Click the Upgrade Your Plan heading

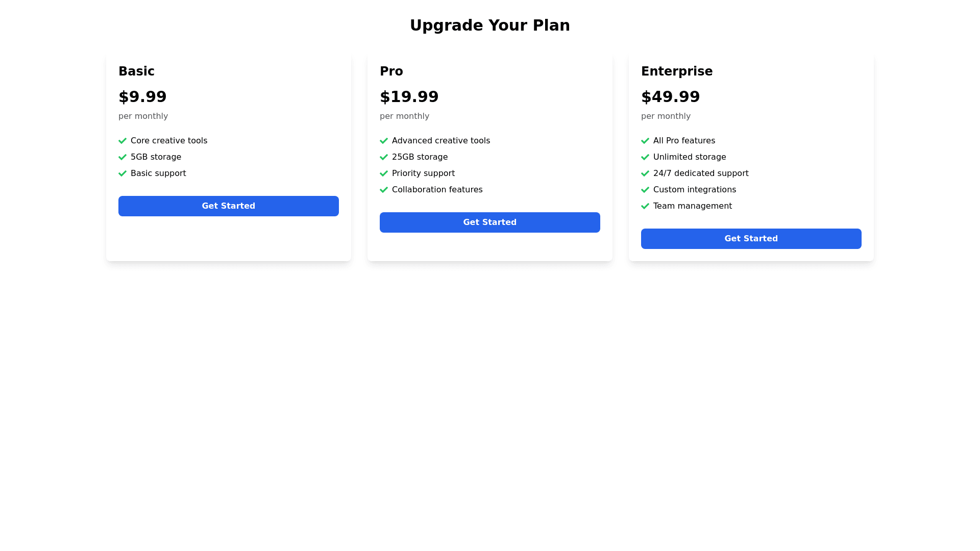490,26
